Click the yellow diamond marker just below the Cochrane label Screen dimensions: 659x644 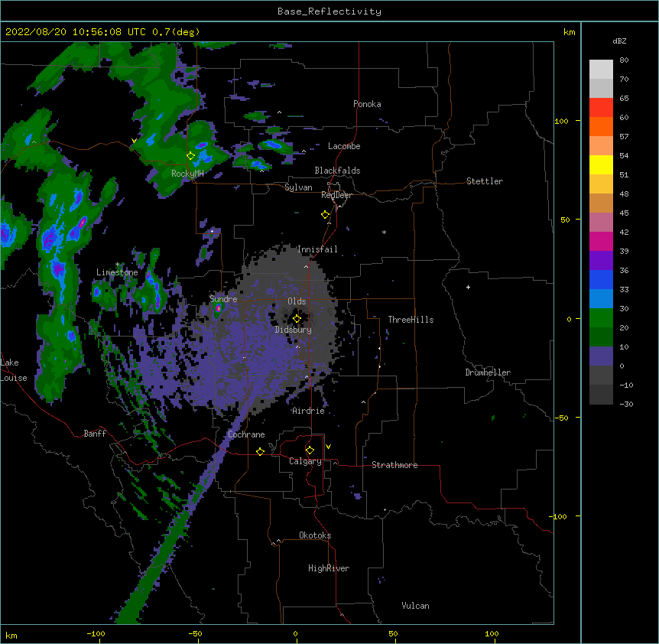(x=260, y=451)
